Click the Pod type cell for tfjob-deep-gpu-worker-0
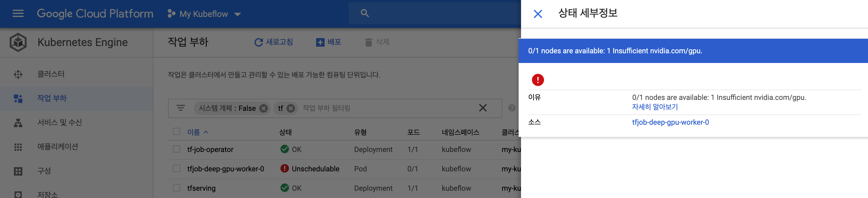Viewport: 868px width, 198px height. tap(360, 169)
